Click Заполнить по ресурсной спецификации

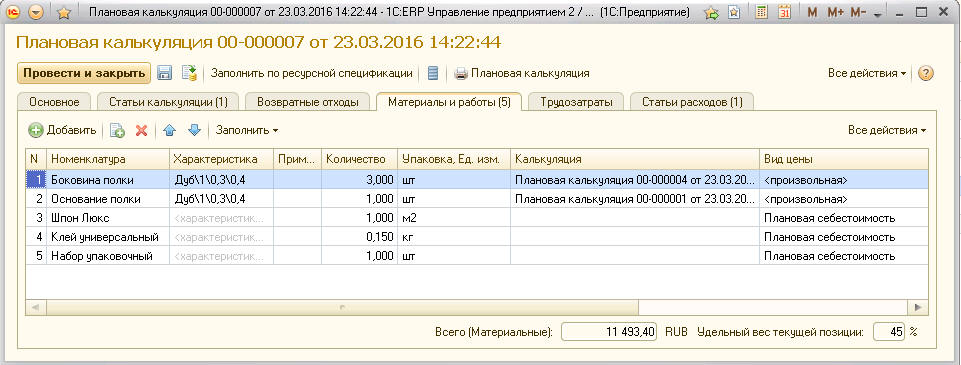[311, 73]
